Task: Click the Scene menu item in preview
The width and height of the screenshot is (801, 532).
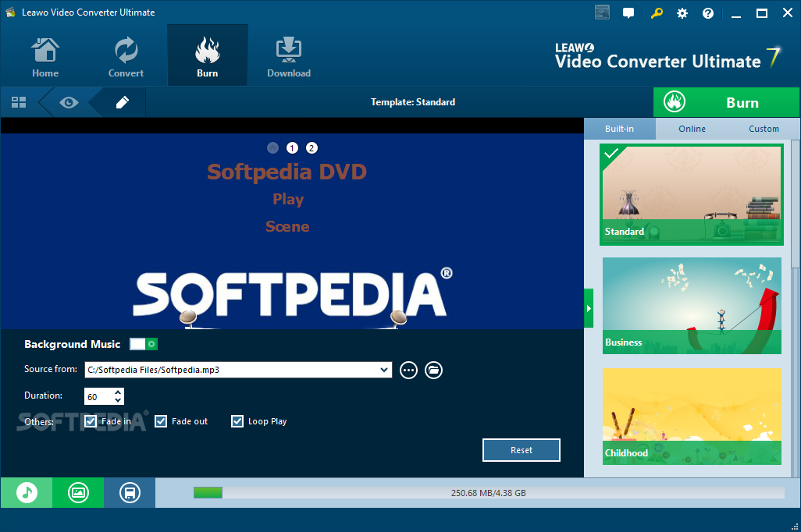Action: pos(287,227)
